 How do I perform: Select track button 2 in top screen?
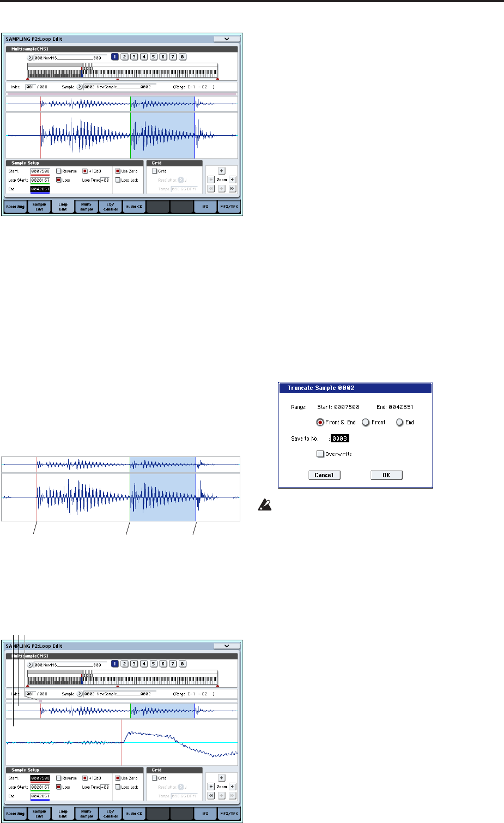(125, 57)
